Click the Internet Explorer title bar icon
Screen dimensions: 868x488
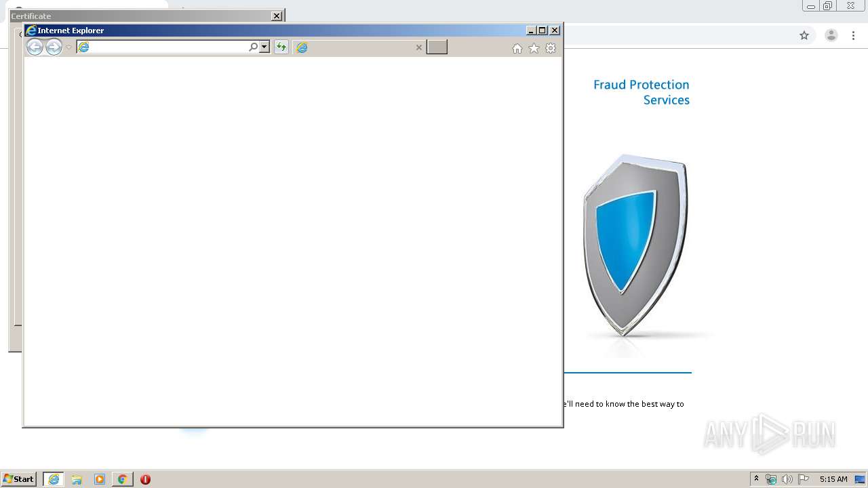click(31, 30)
